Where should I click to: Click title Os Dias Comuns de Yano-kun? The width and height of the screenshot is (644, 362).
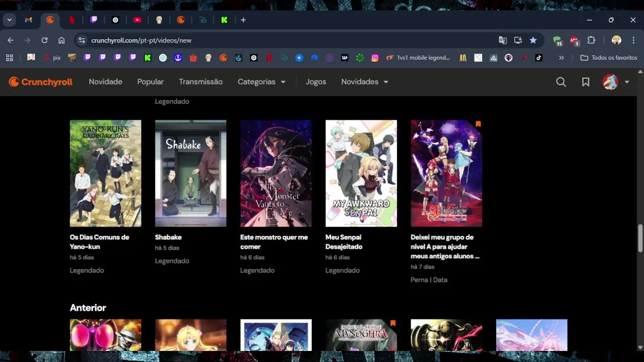coord(100,242)
